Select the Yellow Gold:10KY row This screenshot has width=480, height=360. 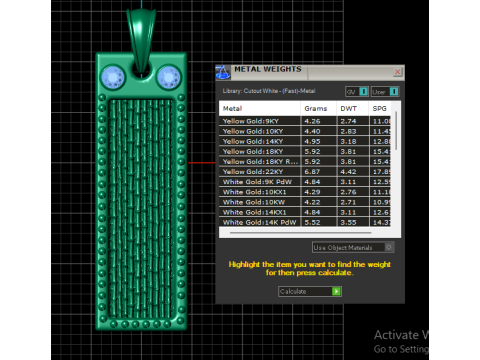point(305,131)
